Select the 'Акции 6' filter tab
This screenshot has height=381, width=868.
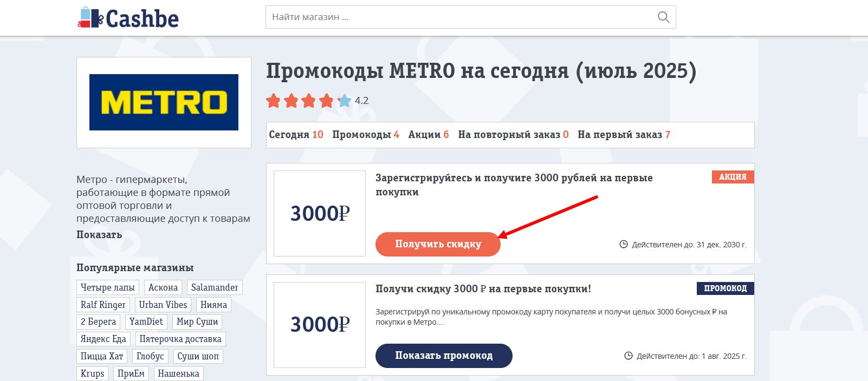click(429, 135)
